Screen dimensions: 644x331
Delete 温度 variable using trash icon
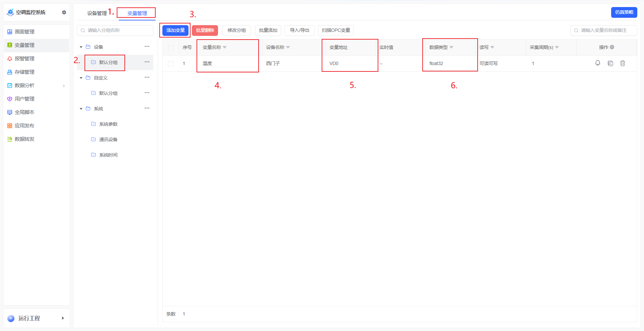623,63
